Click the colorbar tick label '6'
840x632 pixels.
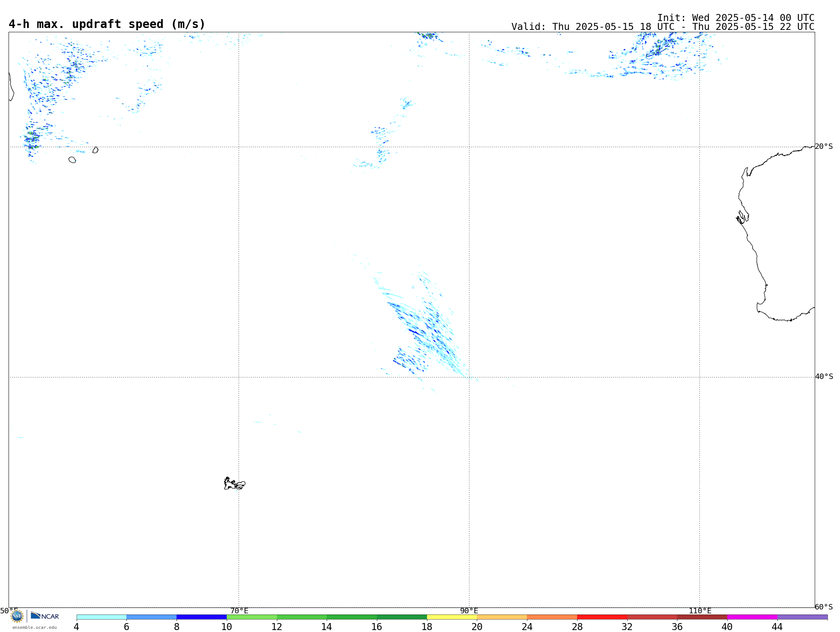[x=126, y=627]
